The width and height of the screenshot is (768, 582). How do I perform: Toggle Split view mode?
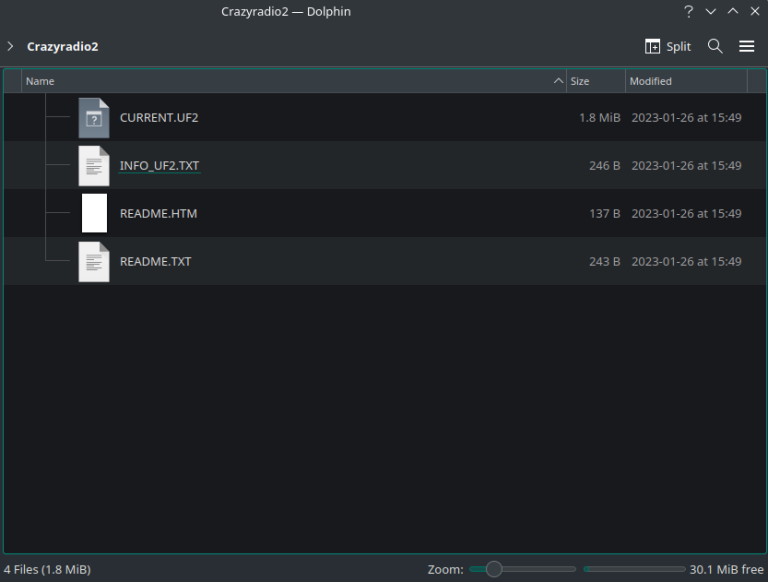pyautogui.click(x=668, y=46)
